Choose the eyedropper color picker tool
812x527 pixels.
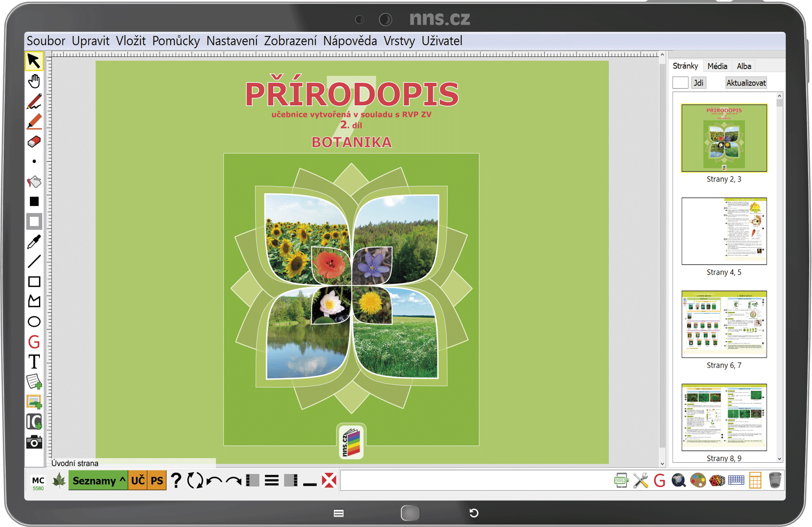[34, 242]
